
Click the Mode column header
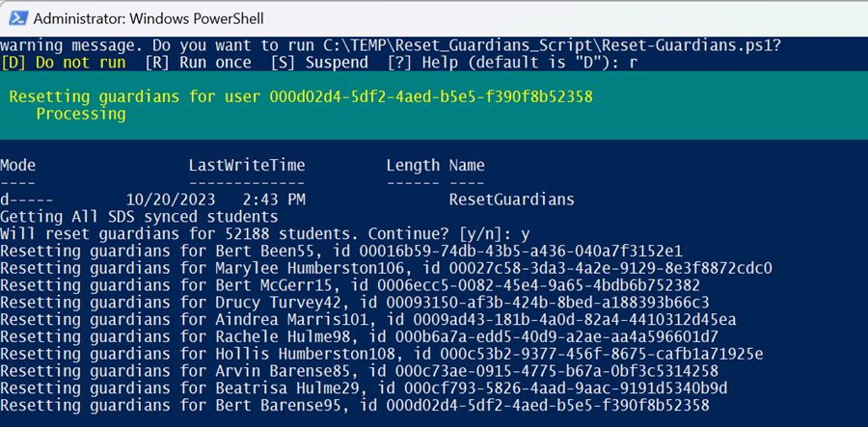(18, 166)
